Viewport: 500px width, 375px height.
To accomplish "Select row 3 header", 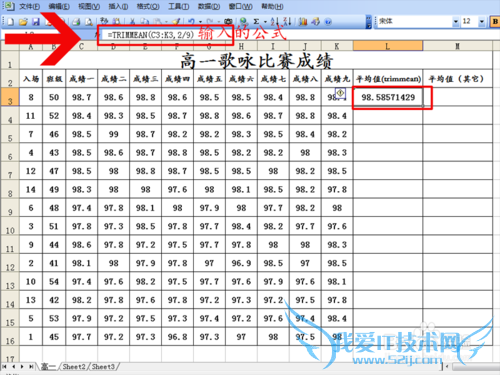I will click(x=10, y=97).
